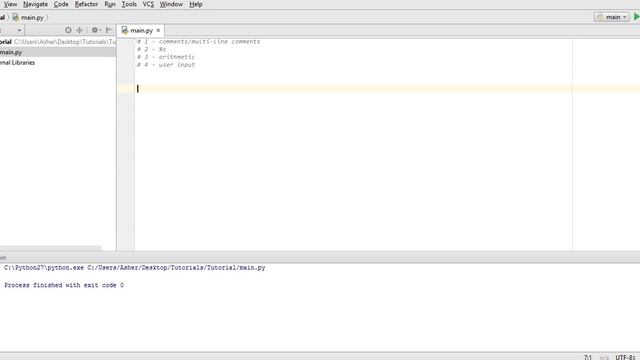
Task: Select the Tutorial project root folder
Action: 58,42
